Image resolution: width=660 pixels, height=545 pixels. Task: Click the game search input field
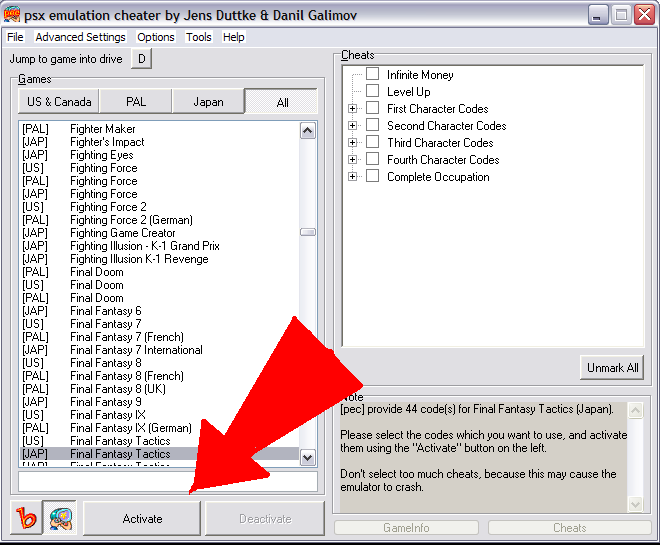[167, 481]
